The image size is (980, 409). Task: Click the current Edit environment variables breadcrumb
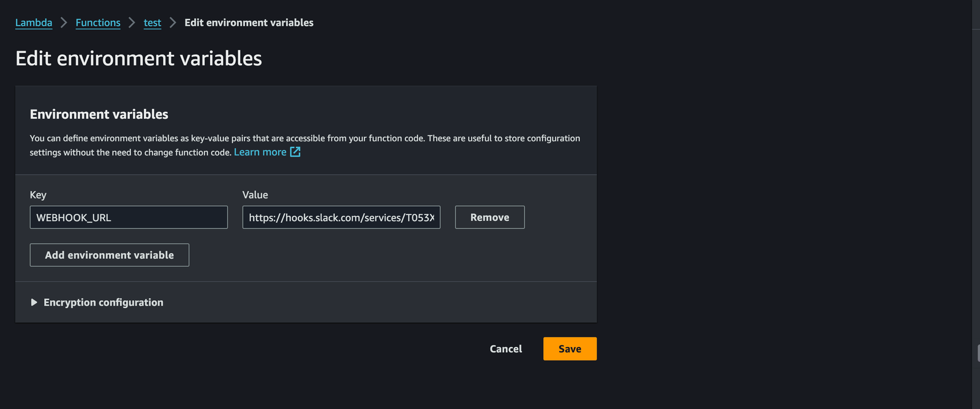[x=249, y=23]
